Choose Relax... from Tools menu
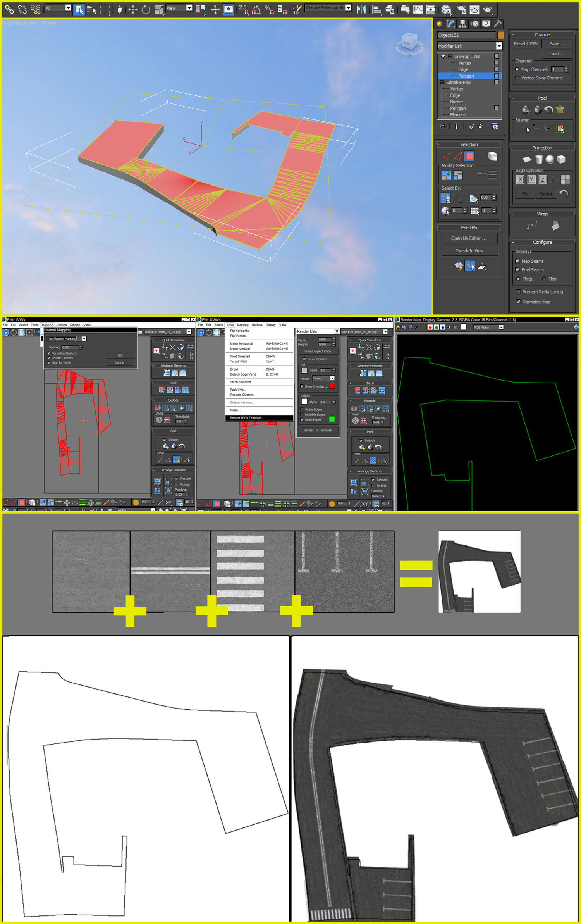 click(x=235, y=410)
